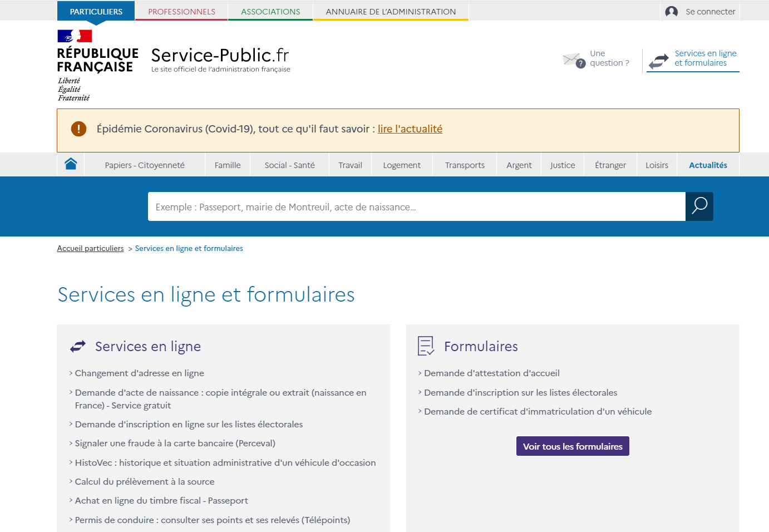769x532 pixels.
Task: Click the magnifying glass search button
Action: [699, 206]
